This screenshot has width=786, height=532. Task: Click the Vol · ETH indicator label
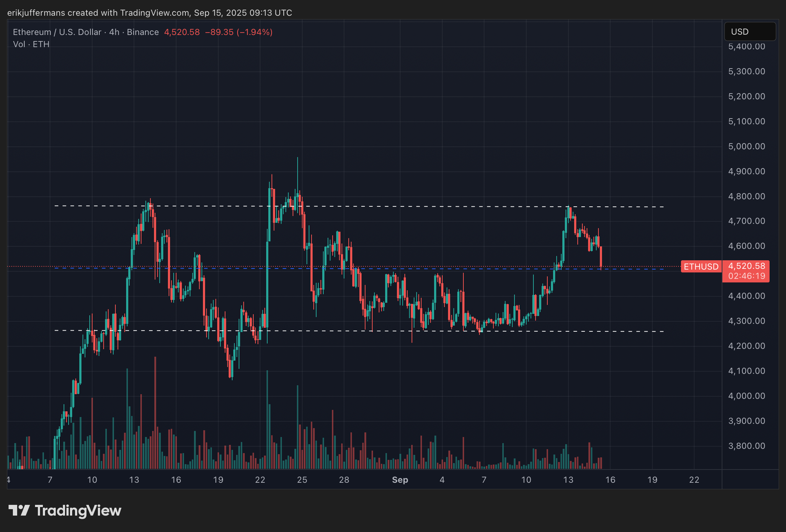[x=31, y=44]
